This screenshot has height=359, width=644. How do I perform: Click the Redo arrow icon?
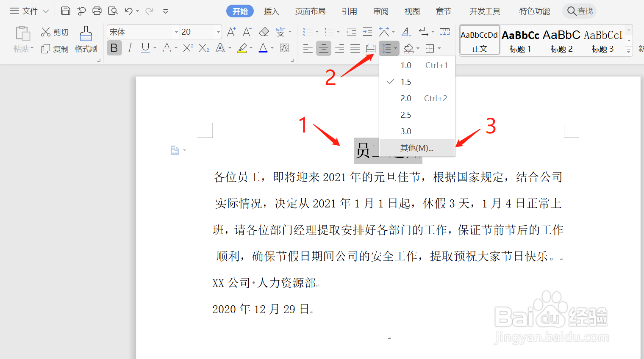point(149,11)
